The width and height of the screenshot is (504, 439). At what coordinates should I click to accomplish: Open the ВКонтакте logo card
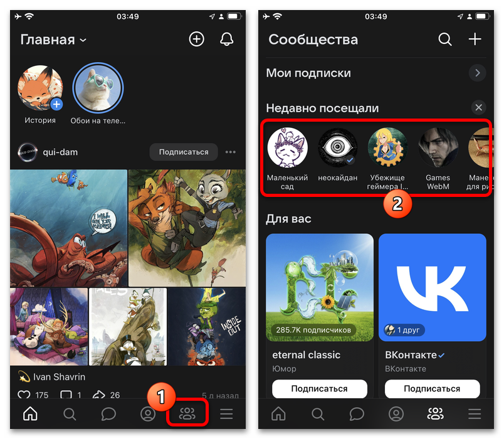tap(433, 287)
